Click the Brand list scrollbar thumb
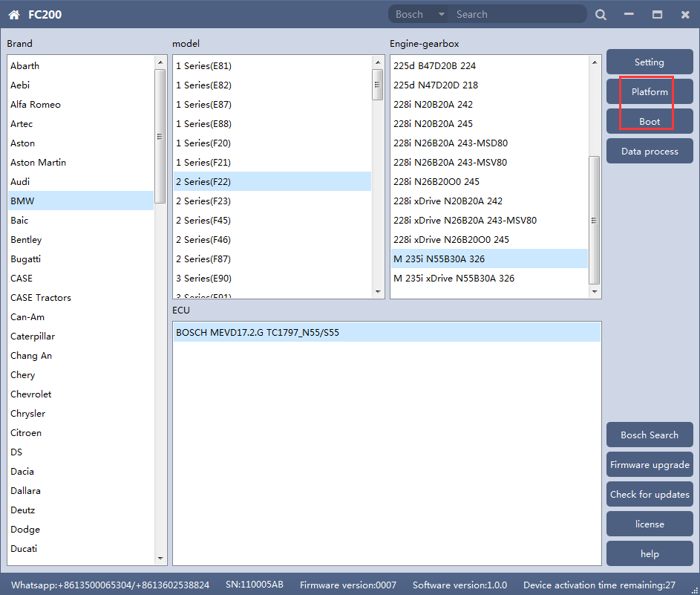Image resolution: width=700 pixels, height=595 pixels. pos(160,136)
